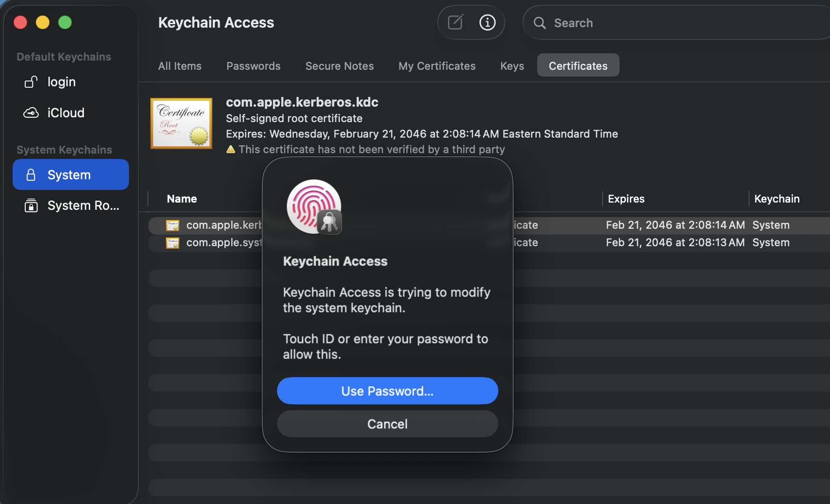Click the yellow warning triangle icon
830x504 pixels.
click(231, 149)
